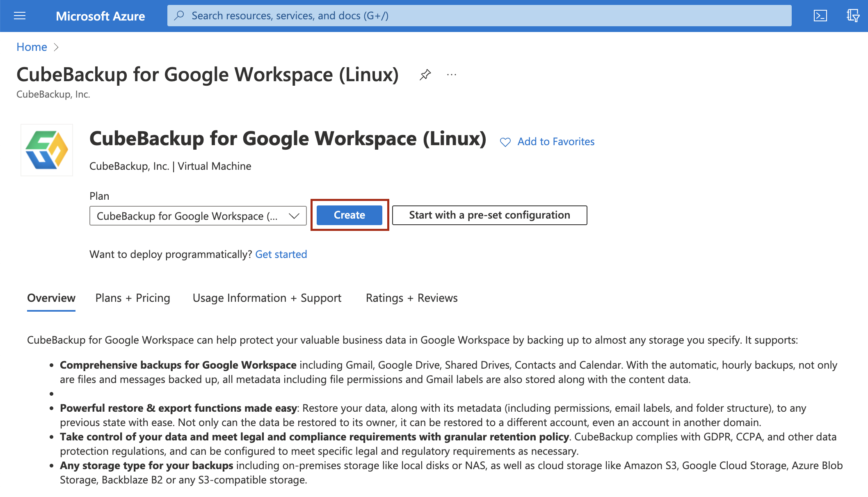Click the 'Plan' field label
Screen dimensions: 868x497
point(99,196)
